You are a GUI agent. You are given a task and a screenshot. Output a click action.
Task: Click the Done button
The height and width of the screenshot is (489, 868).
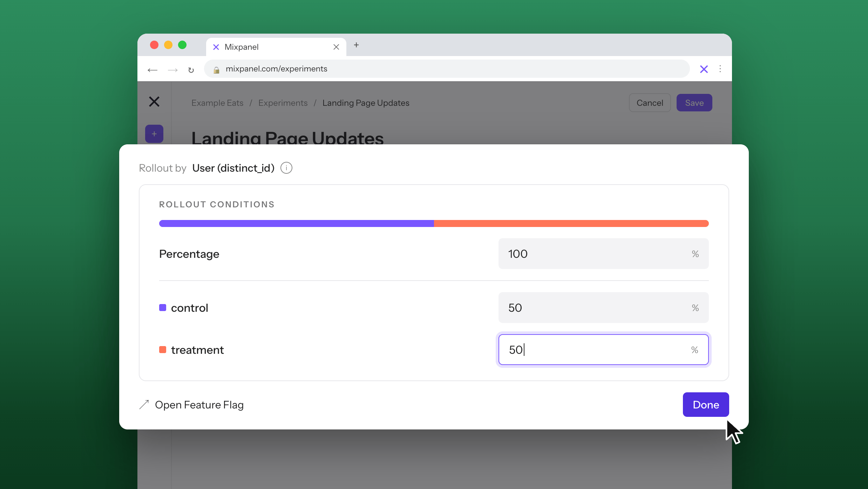click(x=706, y=405)
